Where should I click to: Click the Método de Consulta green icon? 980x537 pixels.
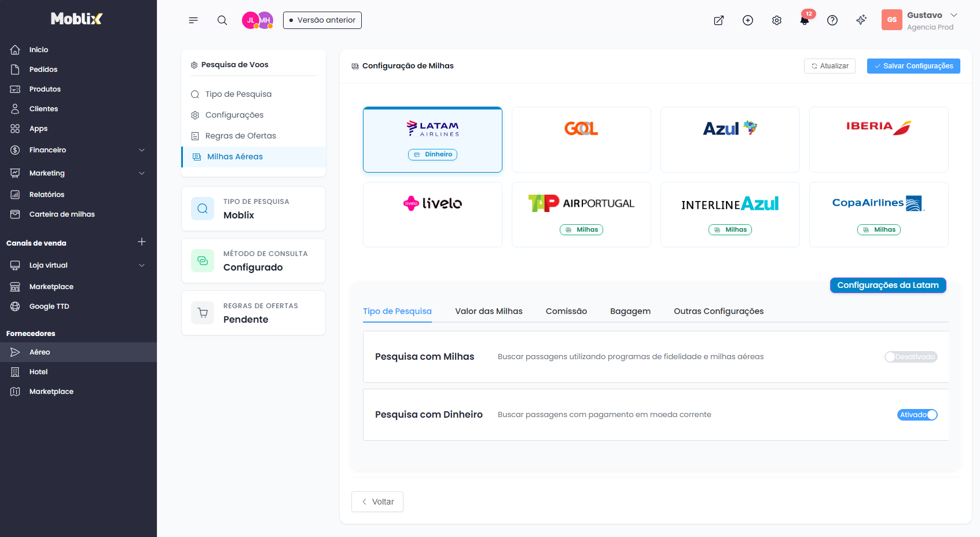coord(203,261)
